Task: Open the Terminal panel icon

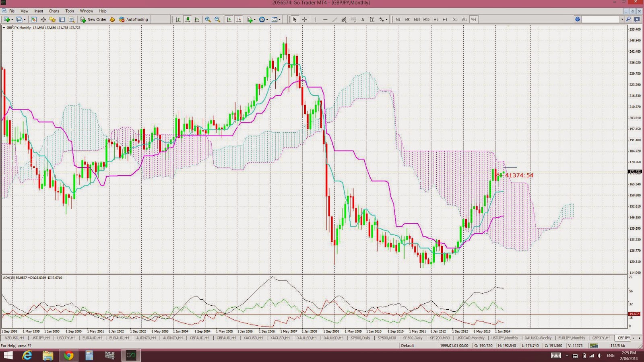Action: coord(62,19)
